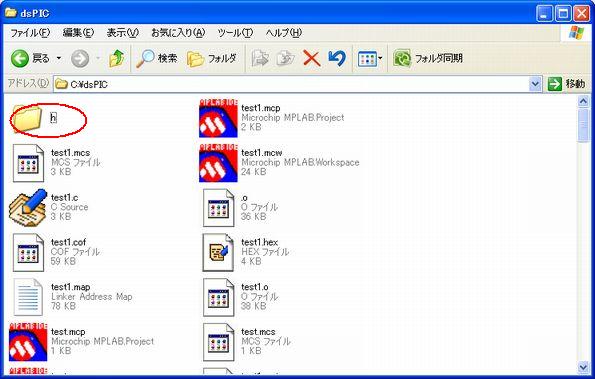Open the 編集(E) menu

[78, 33]
